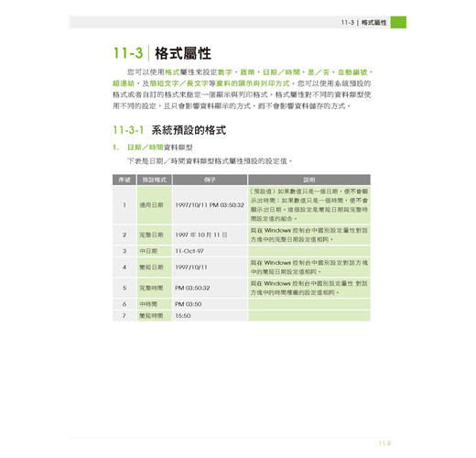
Task: Click the 11-3 格式屬性 main heading
Action: pos(162,53)
